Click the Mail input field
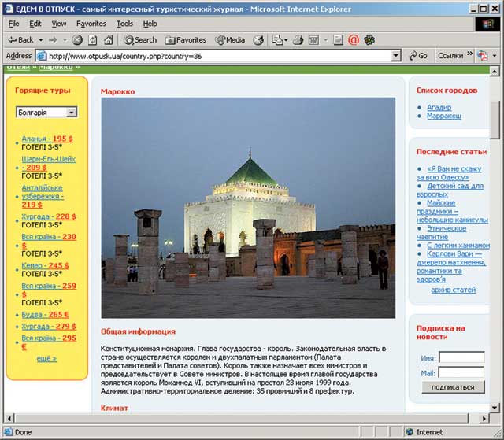 (x=461, y=372)
